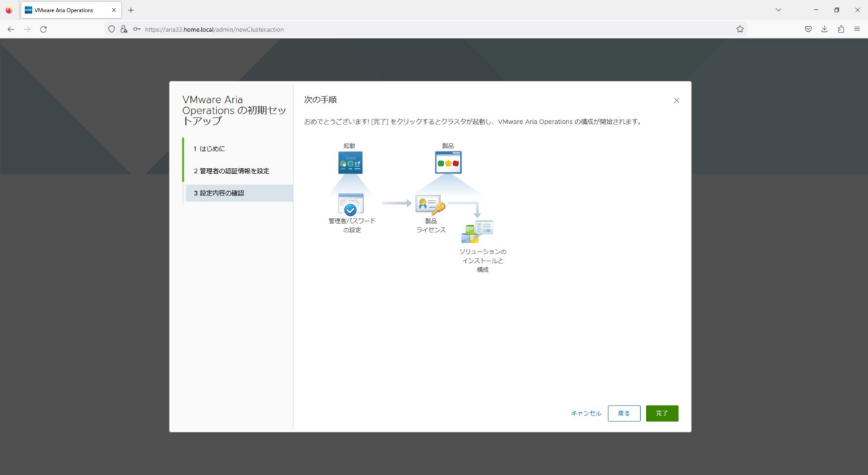Click the Firefox logo icon in tab bar
868x475 pixels.
(x=9, y=10)
